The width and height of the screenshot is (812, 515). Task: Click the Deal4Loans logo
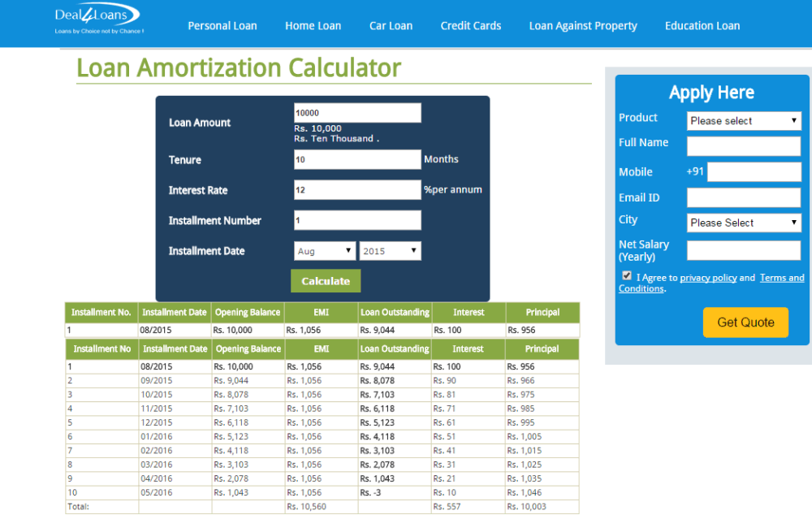coord(98,19)
